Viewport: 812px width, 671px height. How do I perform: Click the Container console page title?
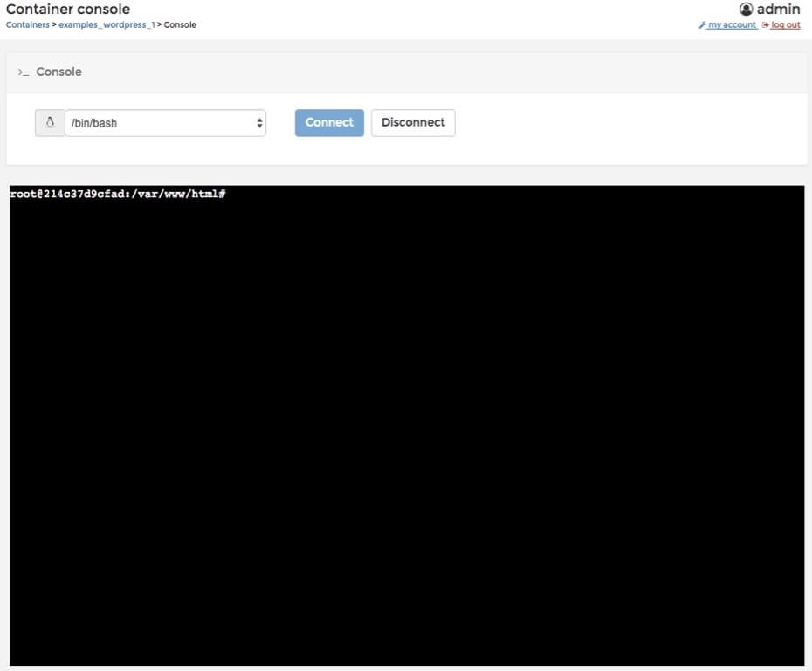[68, 9]
